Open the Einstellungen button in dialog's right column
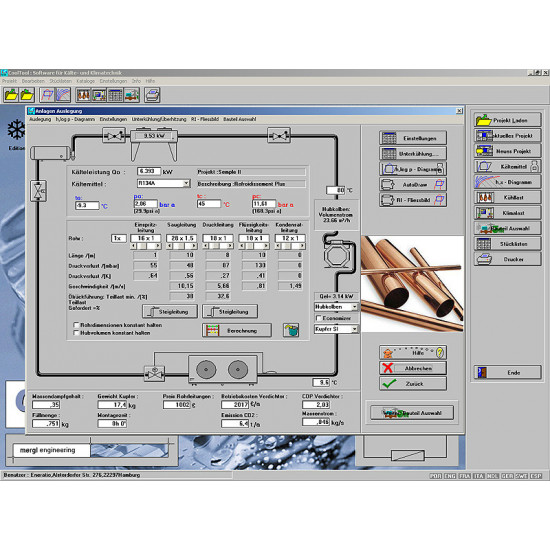550x550 pixels. (x=413, y=138)
